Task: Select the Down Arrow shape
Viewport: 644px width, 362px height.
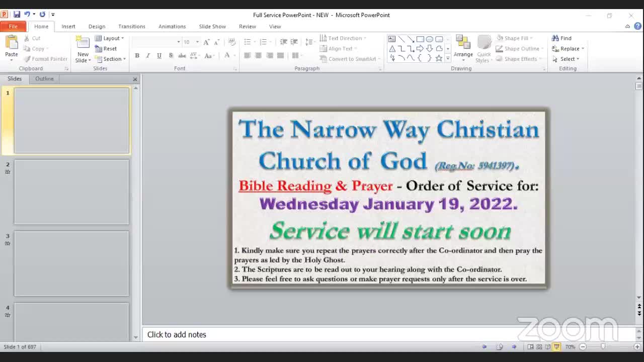Action: coord(430,49)
